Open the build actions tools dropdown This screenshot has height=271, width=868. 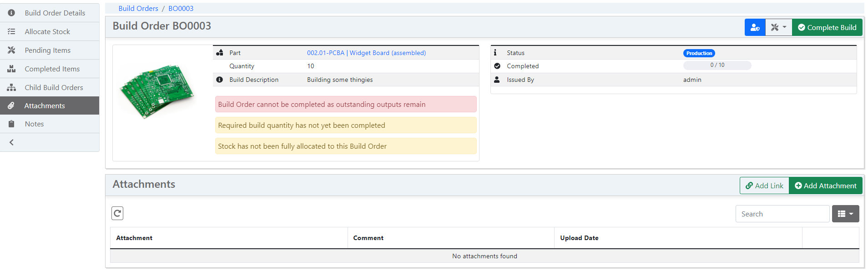(x=778, y=27)
